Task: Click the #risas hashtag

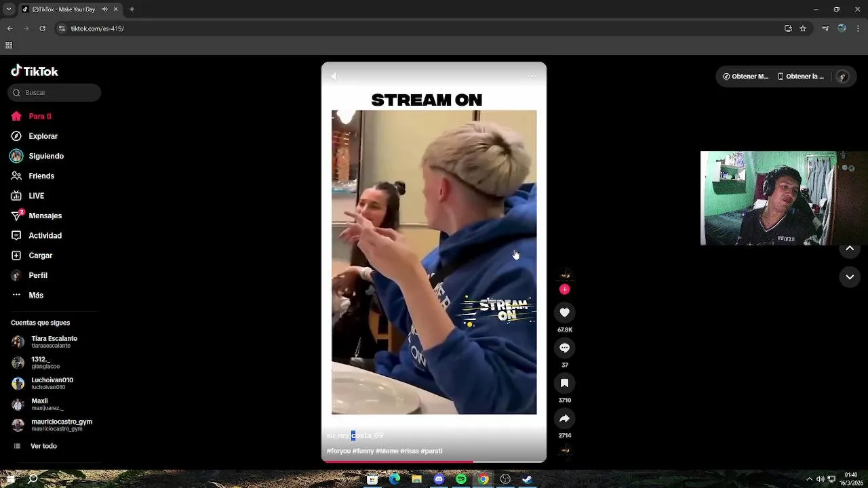Action: (x=410, y=451)
